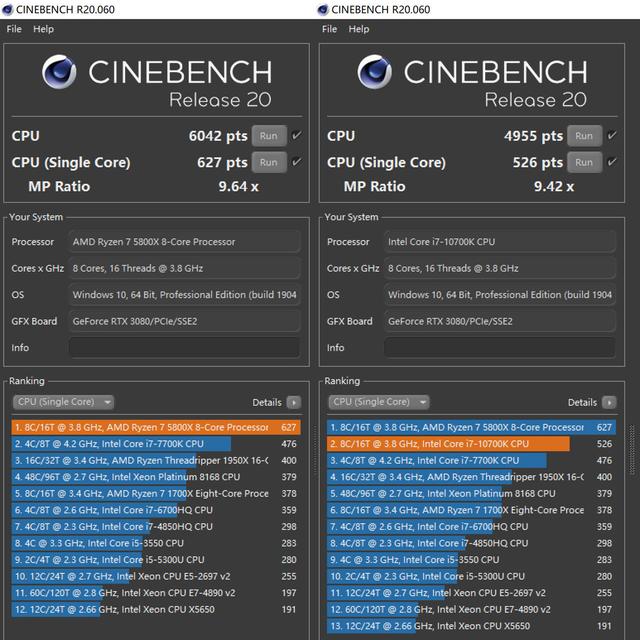
Task: Click the Cores x GHz field in left window
Action: coord(184,268)
